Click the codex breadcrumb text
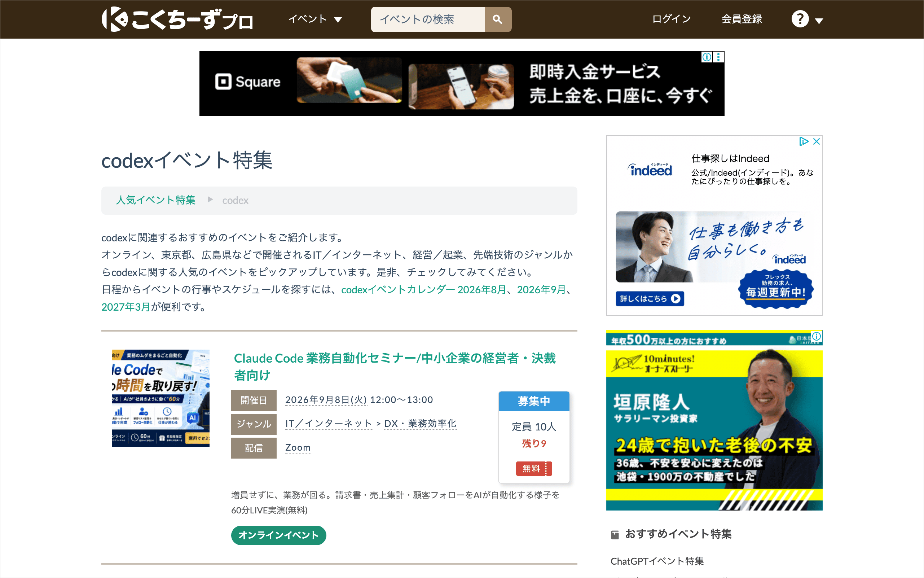This screenshot has height=578, width=924. (235, 200)
